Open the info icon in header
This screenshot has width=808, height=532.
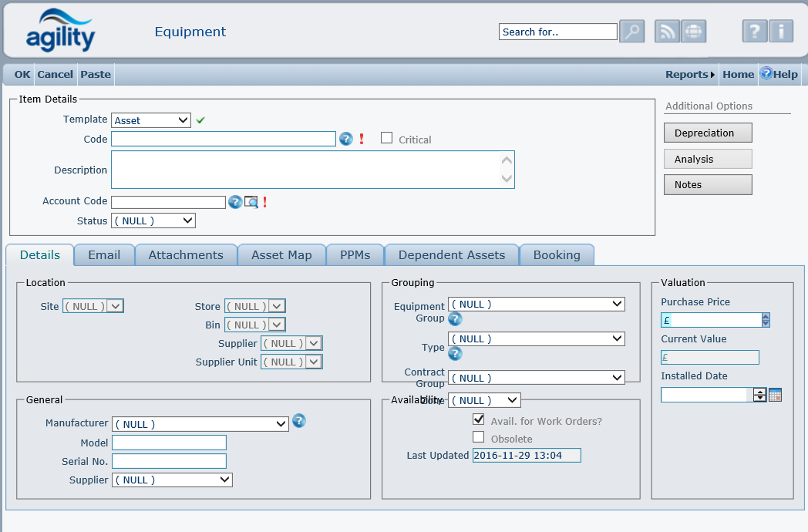coord(780,32)
